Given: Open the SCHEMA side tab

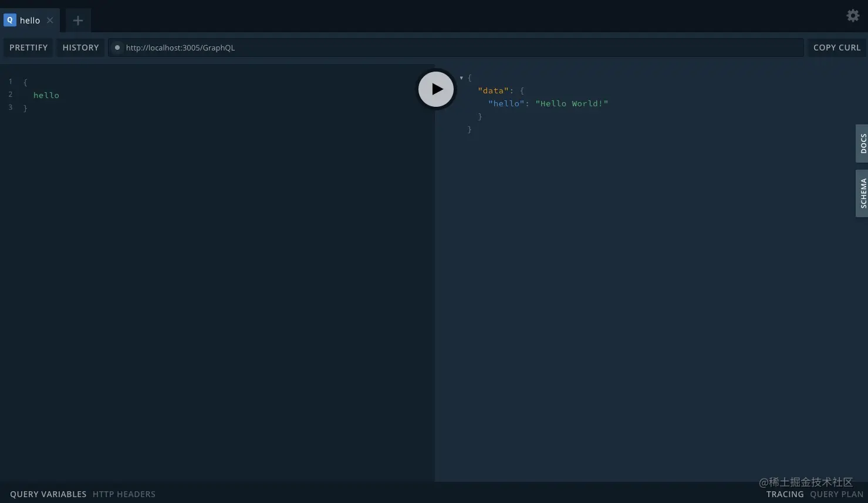Looking at the screenshot, I should coord(862,194).
